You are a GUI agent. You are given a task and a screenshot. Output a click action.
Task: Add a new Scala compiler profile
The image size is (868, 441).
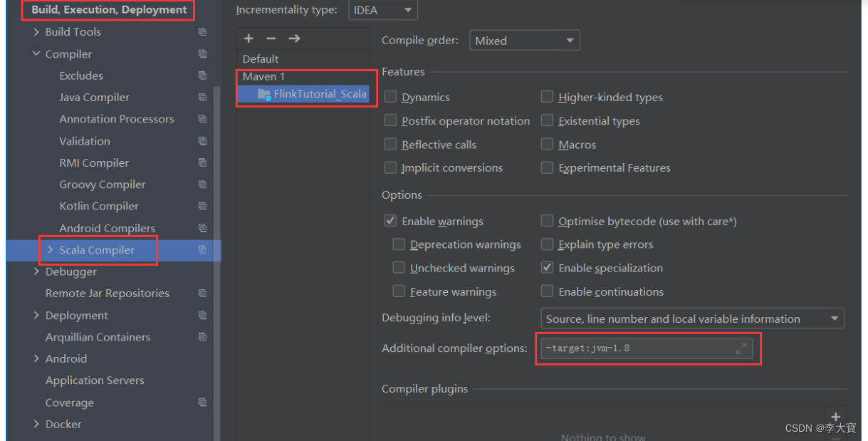click(248, 38)
